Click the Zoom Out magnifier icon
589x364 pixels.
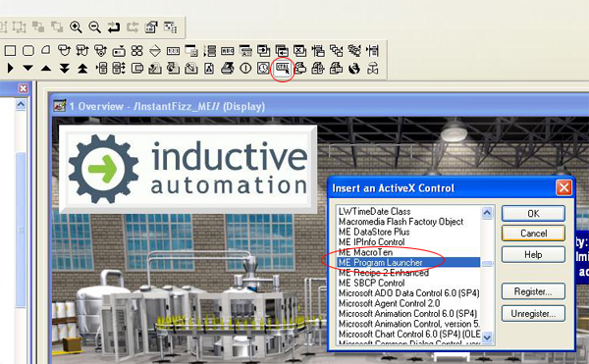coord(94,27)
